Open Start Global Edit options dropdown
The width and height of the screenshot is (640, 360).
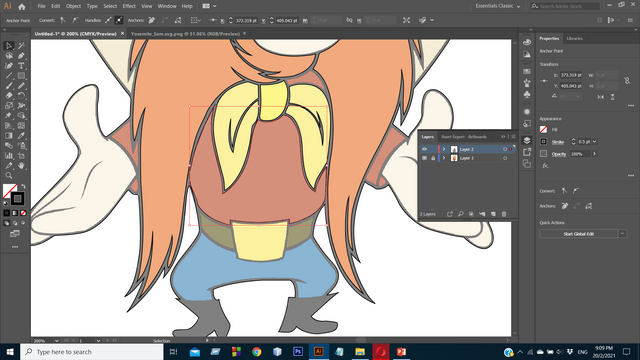pos(622,234)
